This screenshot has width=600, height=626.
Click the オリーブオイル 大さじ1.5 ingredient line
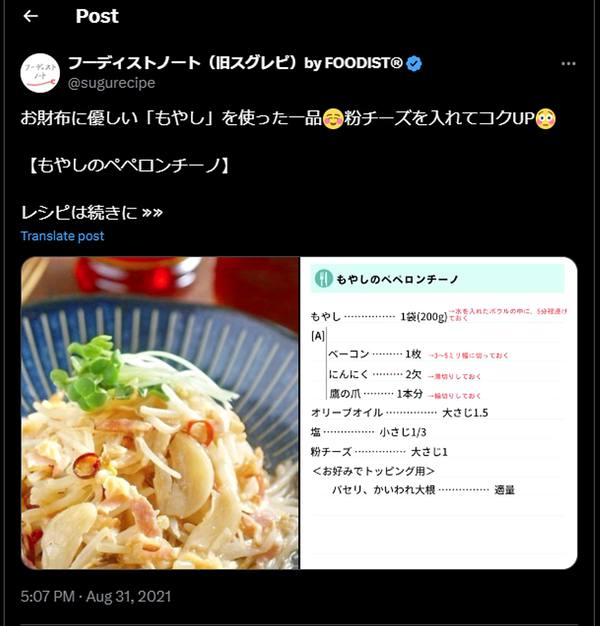coord(399,412)
